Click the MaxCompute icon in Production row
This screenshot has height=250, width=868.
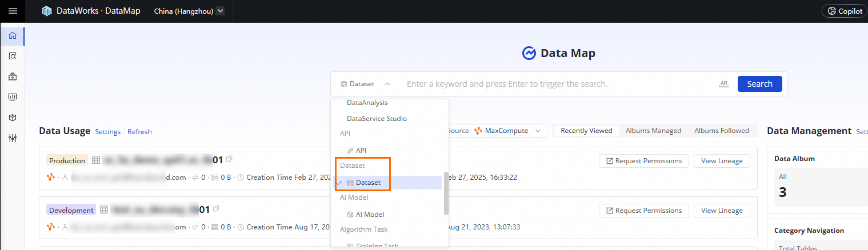tap(50, 177)
